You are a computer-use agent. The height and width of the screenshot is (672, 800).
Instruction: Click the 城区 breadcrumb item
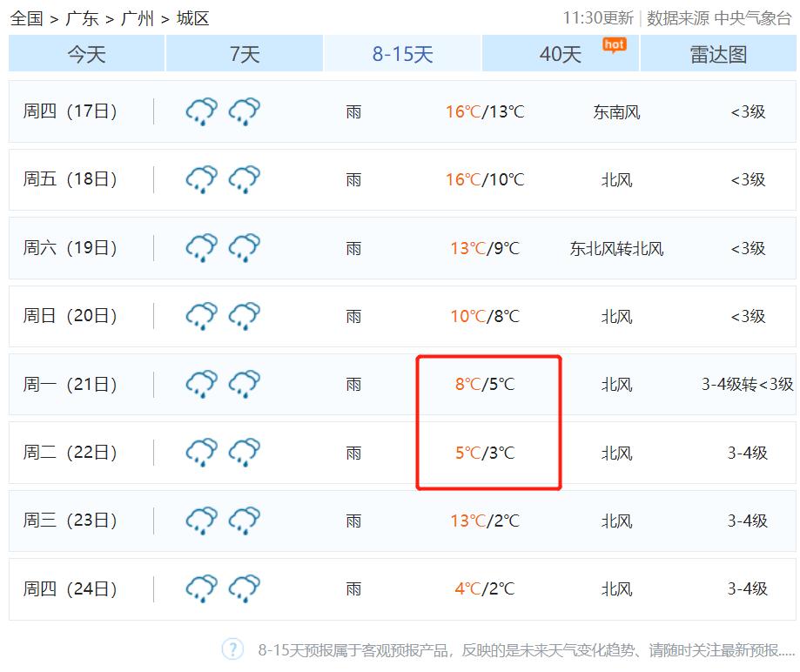point(192,18)
